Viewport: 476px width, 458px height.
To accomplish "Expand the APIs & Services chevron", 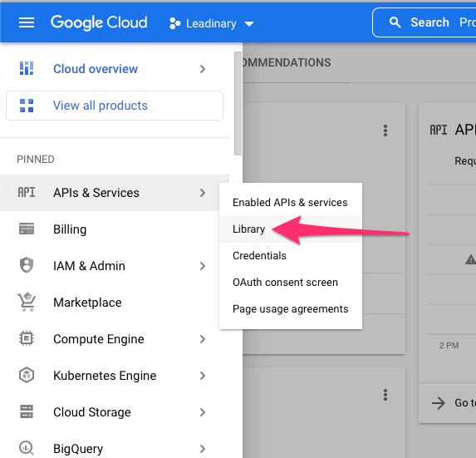I will 203,193.
